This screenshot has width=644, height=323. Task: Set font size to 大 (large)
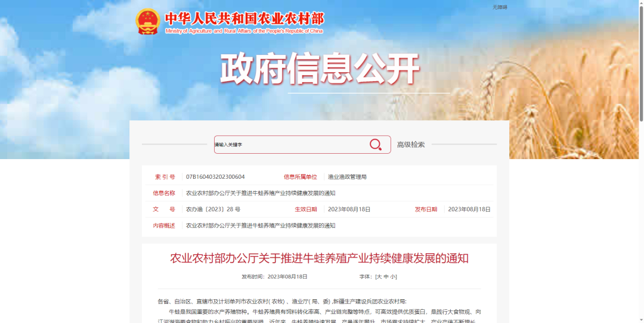(379, 277)
